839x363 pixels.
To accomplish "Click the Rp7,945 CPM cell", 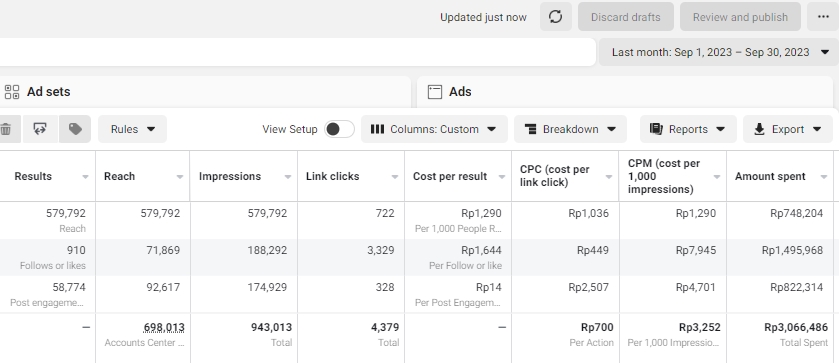I will [x=696, y=250].
